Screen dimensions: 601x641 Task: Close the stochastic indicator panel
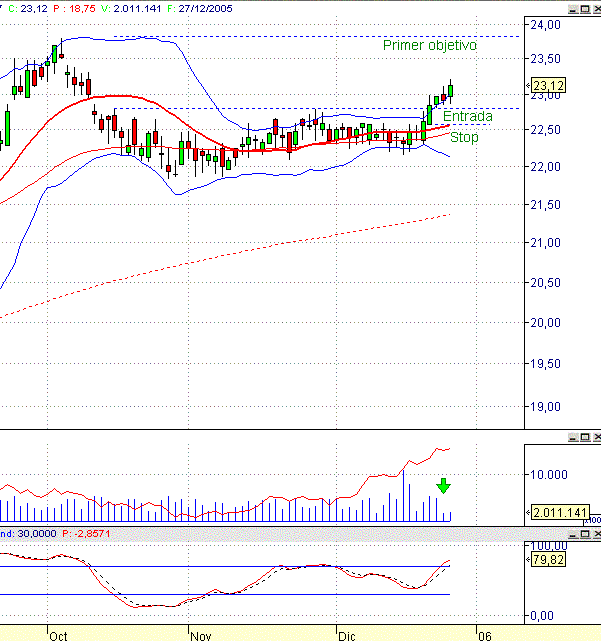click(x=597, y=534)
